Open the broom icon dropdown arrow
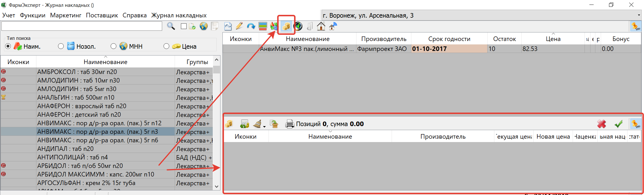The image size is (644, 195). point(265,126)
